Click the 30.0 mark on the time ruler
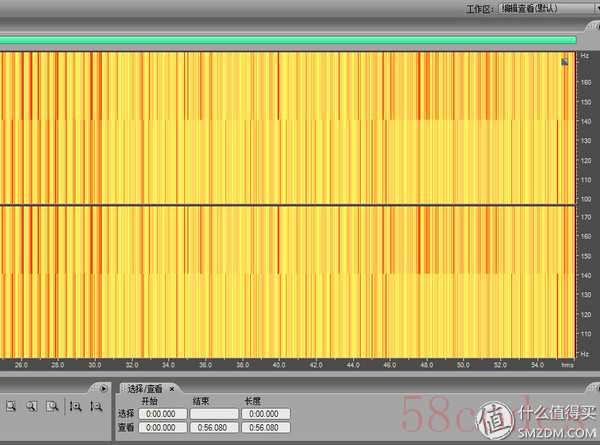 pos(95,365)
